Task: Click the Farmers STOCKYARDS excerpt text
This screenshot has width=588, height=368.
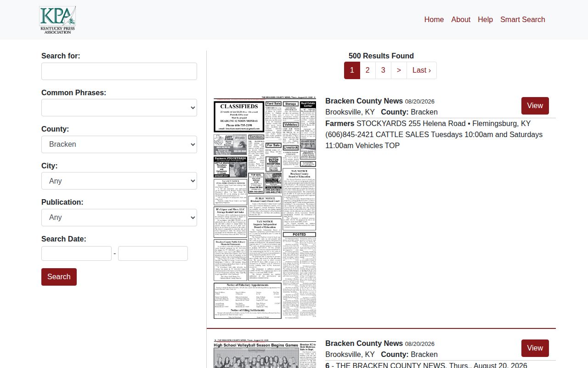Action: pos(434,135)
